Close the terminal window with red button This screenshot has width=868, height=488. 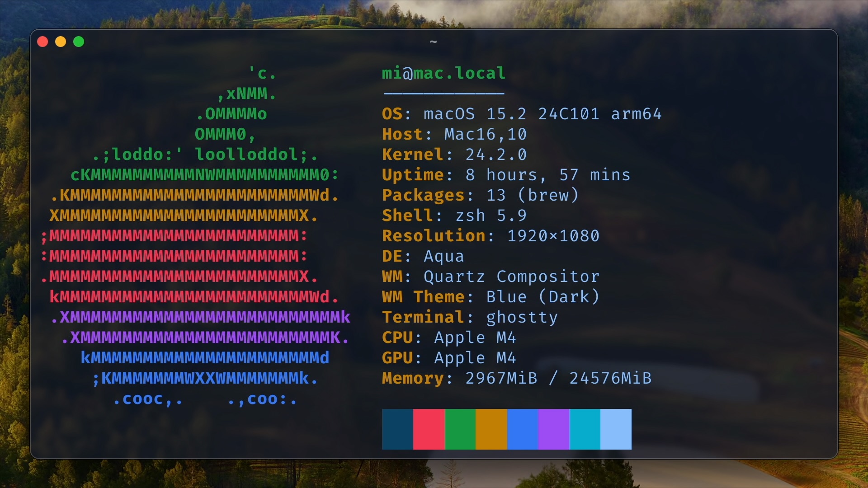coord(42,42)
